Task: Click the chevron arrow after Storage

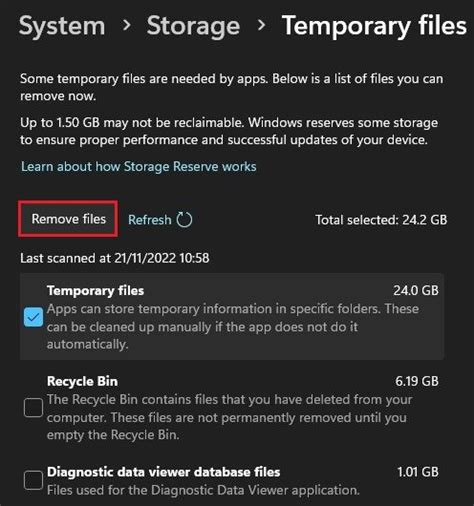Action: point(262,25)
